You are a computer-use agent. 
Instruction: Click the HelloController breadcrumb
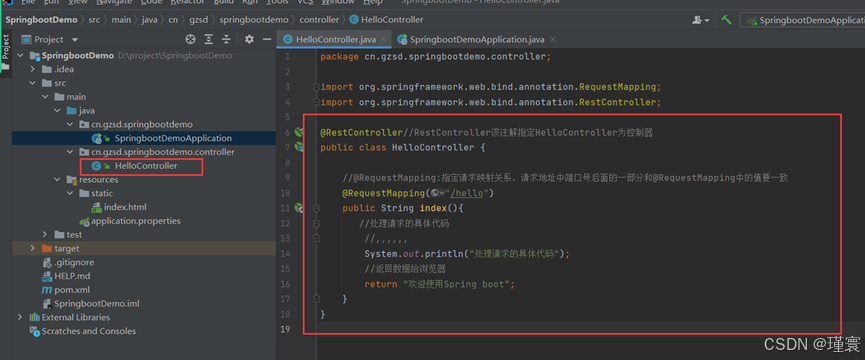pos(386,20)
